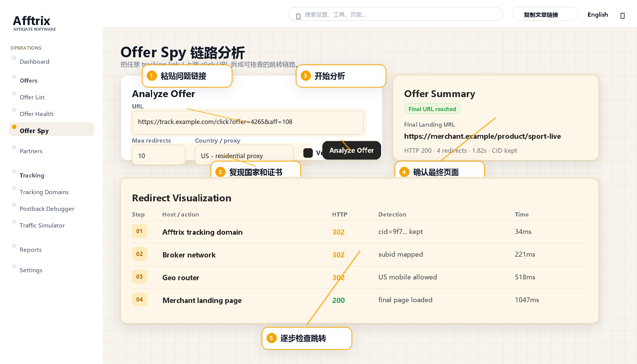637x364 pixels.
Task: Click the Detection column header
Action: tap(392, 214)
